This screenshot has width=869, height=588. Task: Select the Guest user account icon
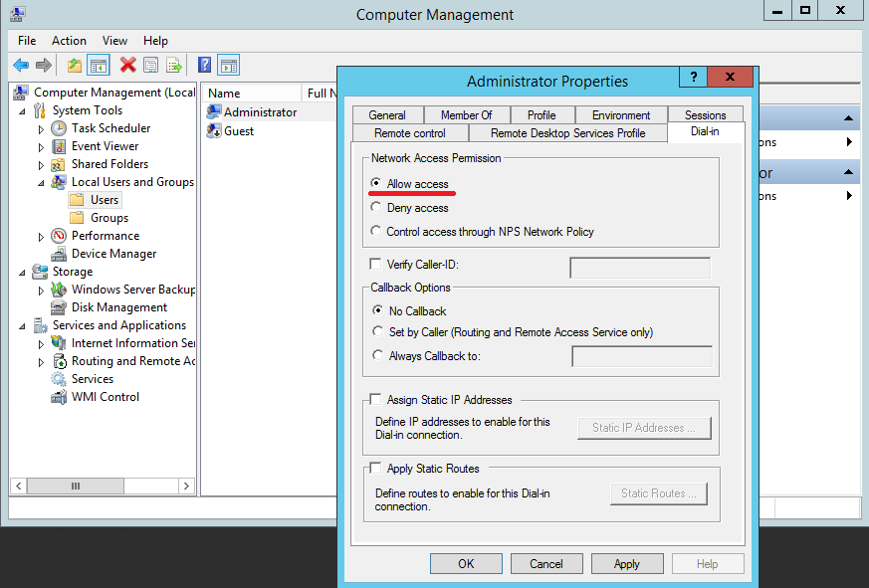click(x=213, y=131)
